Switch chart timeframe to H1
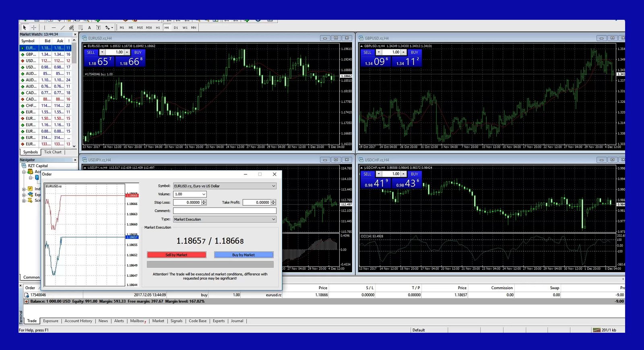 (x=158, y=28)
